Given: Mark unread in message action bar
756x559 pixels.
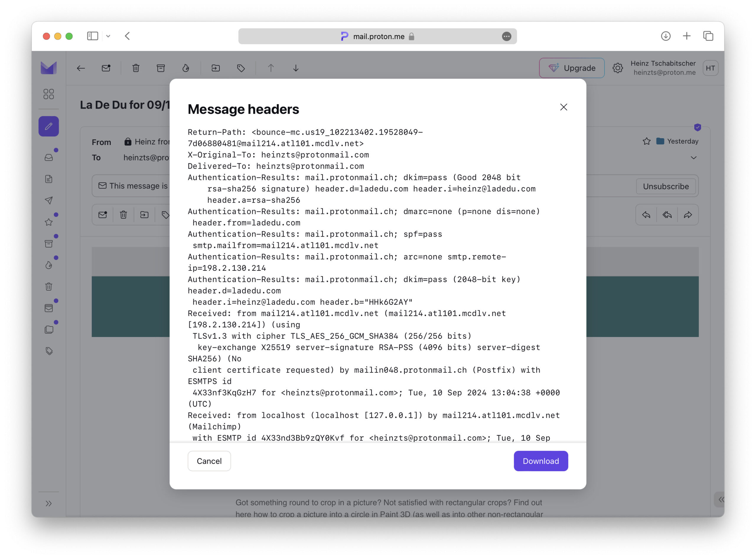Looking at the screenshot, I should tap(102, 215).
